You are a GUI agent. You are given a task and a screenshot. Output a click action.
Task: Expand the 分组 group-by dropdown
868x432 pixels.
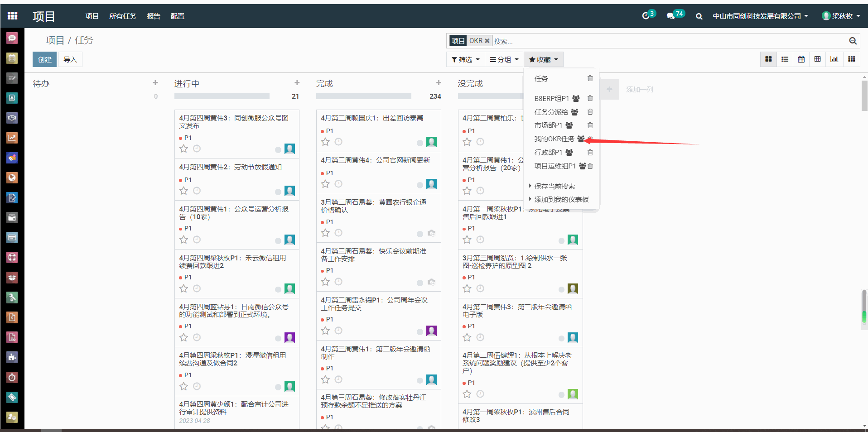[504, 59]
